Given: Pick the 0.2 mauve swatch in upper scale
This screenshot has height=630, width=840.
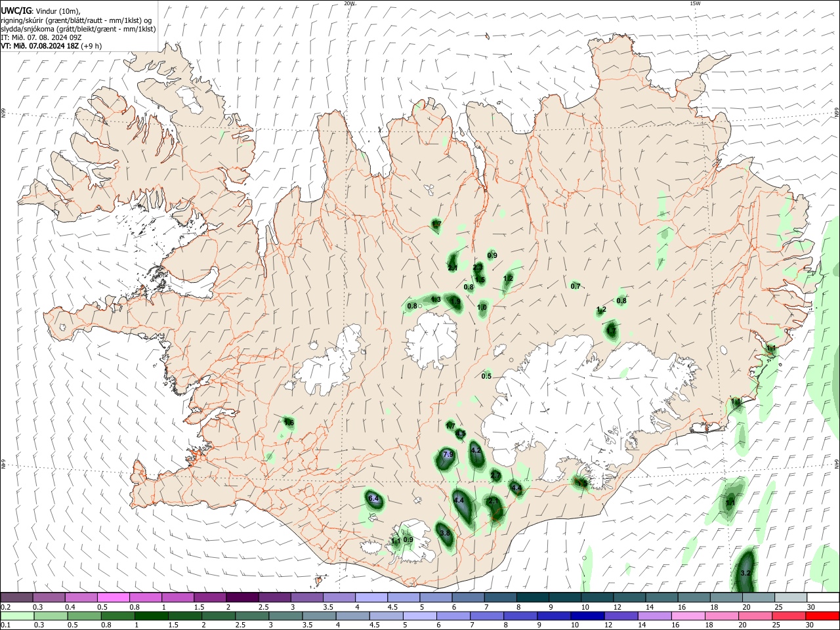Looking at the screenshot, I should point(16,598).
